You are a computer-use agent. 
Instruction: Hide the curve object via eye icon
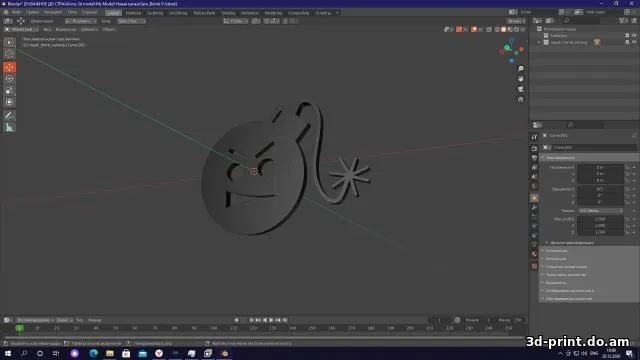(634, 42)
